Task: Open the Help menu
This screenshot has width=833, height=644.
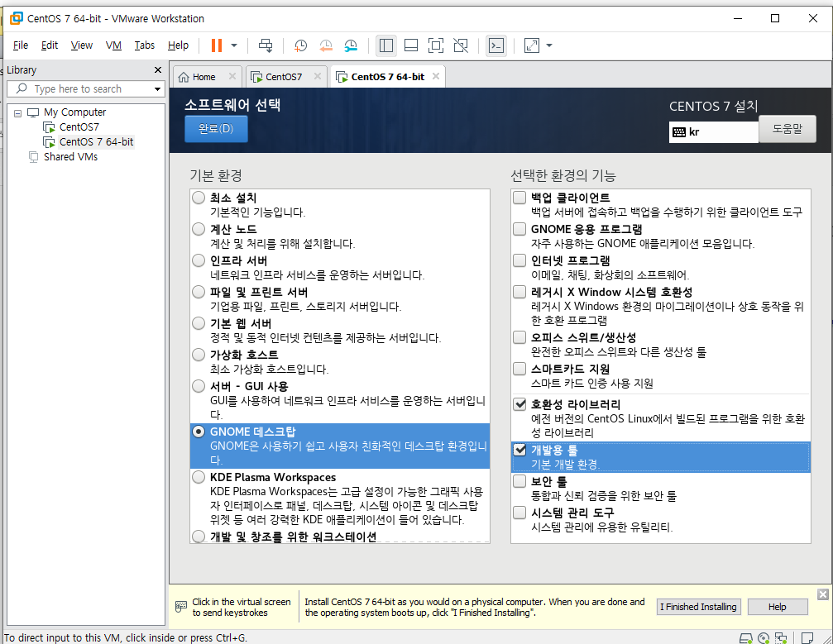Action: 178,45
